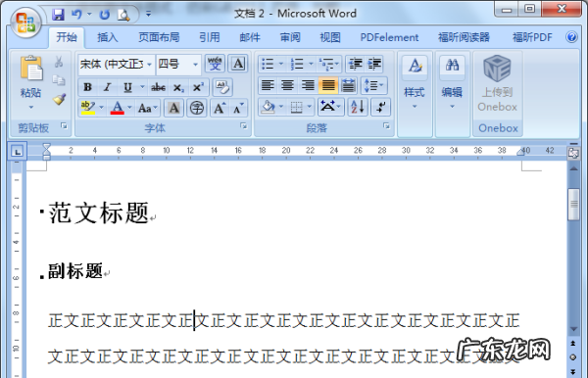Align text left
This screenshot has width=588, height=378.
(268, 86)
